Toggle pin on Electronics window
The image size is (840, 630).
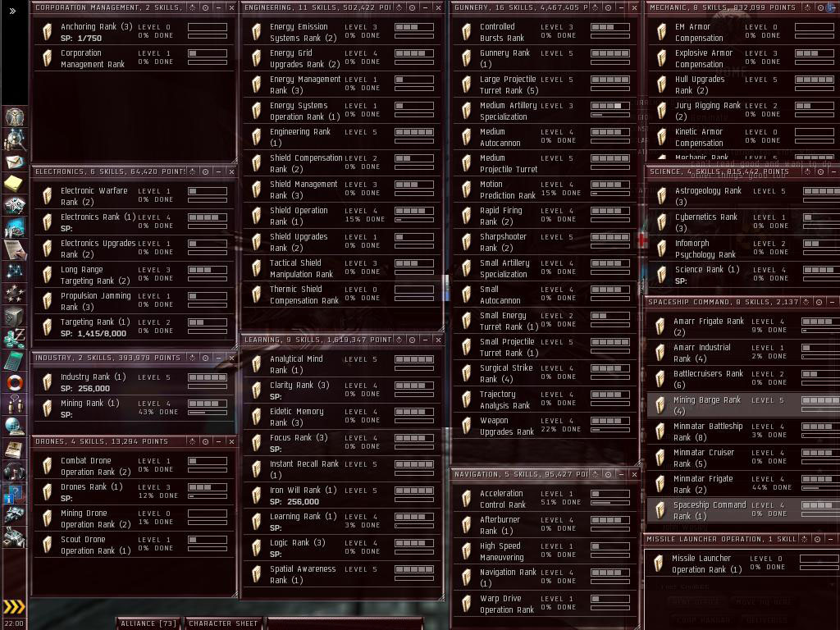click(x=205, y=171)
